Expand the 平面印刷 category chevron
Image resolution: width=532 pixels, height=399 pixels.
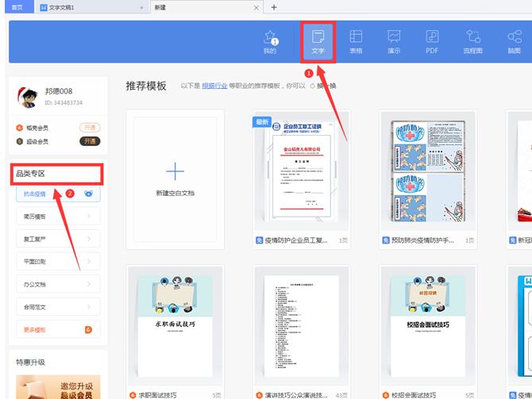89,261
